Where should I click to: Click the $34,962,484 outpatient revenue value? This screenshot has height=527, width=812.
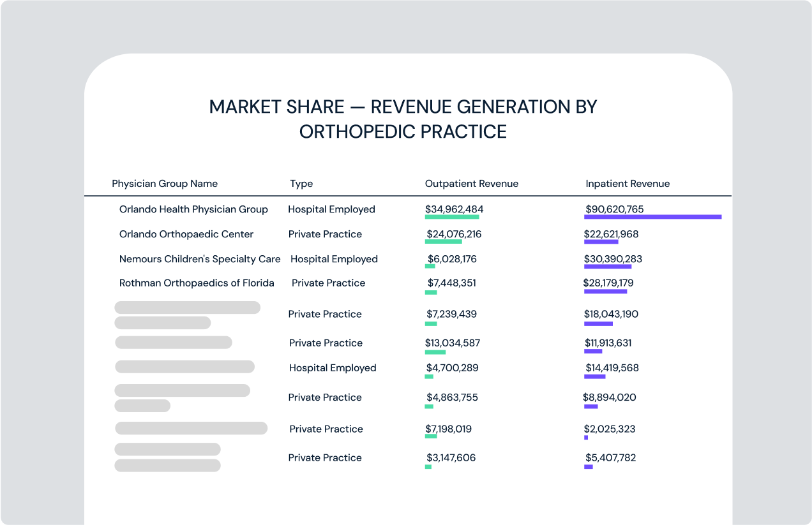(454, 209)
